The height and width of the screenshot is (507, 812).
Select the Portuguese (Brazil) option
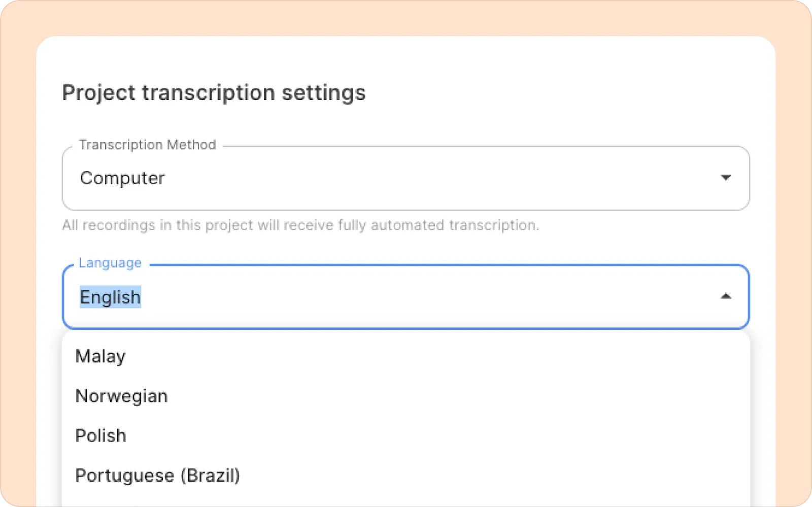click(157, 476)
